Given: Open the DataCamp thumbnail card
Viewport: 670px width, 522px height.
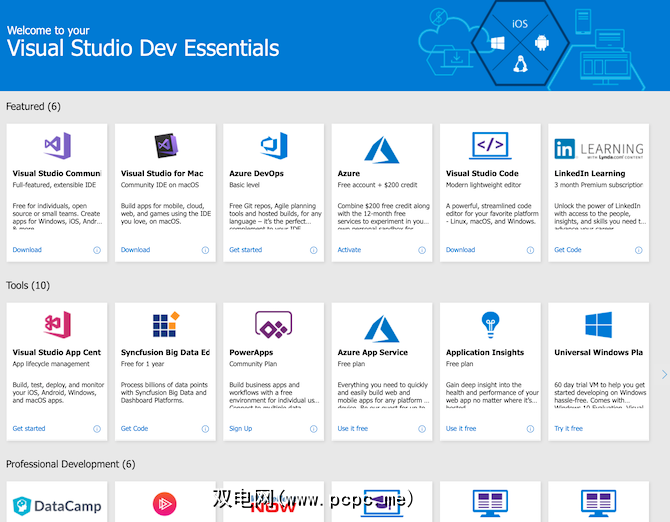Looking at the screenshot, I should pyautogui.click(x=57, y=503).
